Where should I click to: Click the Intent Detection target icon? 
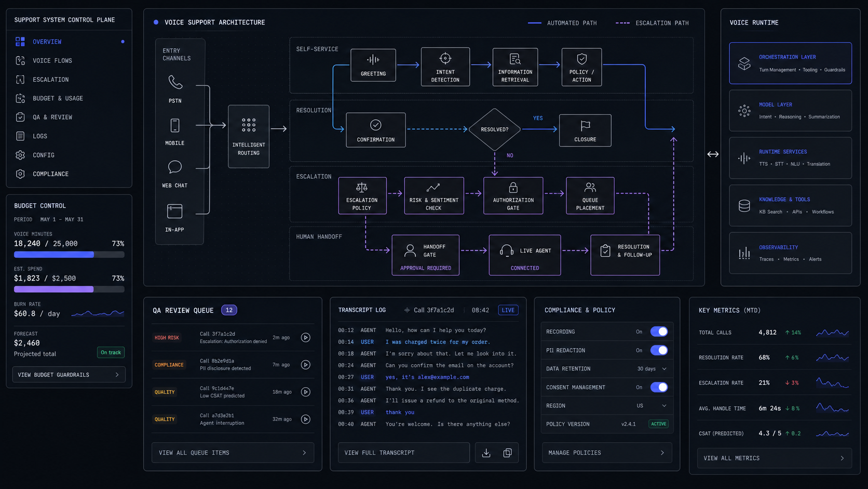pos(445,58)
